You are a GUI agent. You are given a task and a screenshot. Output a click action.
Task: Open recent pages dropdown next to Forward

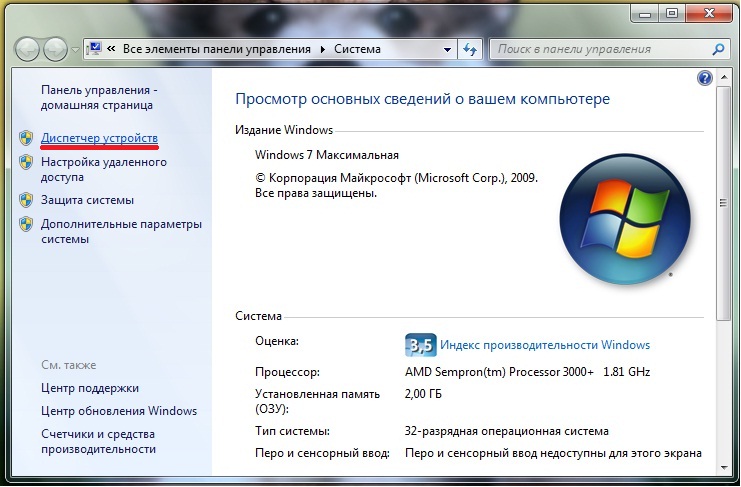(x=75, y=50)
